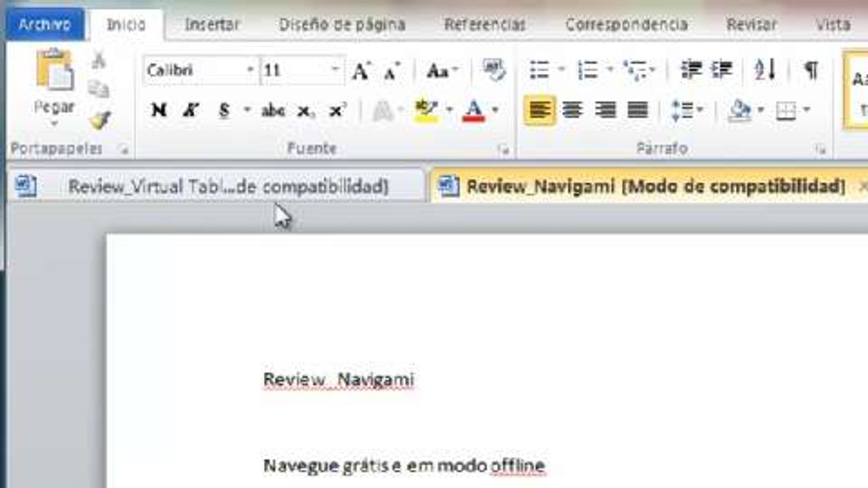
Task: Toggle show paragraph marks ¶
Action: pyautogui.click(x=811, y=70)
